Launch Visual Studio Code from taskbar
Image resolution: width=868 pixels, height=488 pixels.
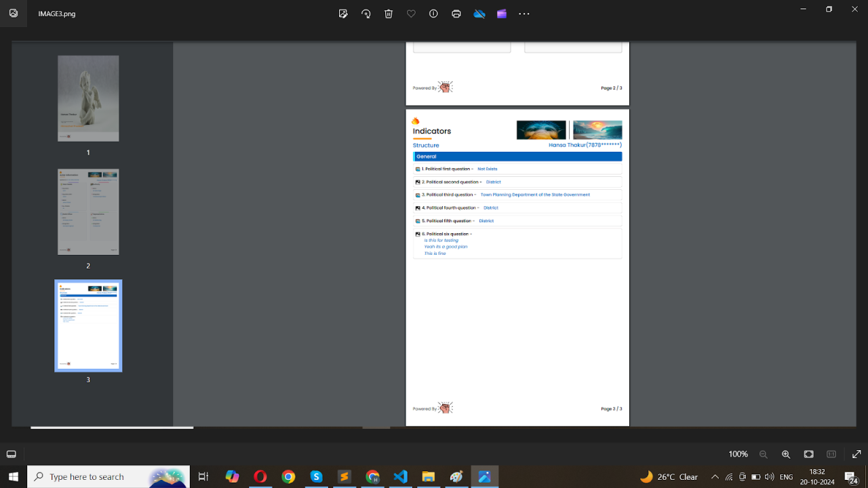tap(400, 476)
